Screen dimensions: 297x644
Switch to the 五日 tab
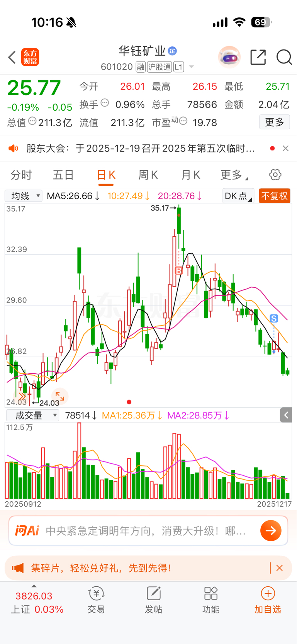[x=63, y=175]
